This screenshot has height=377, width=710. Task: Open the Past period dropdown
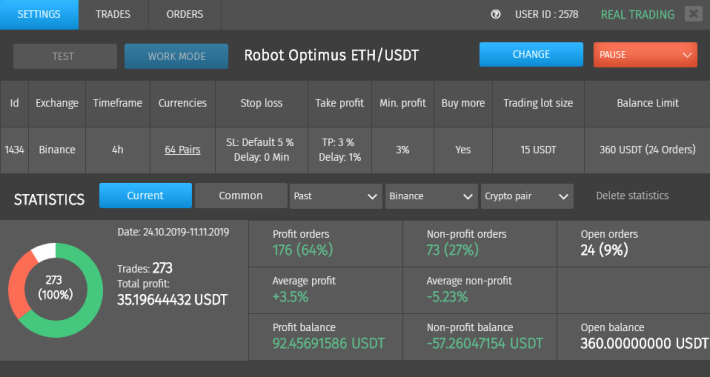click(336, 196)
